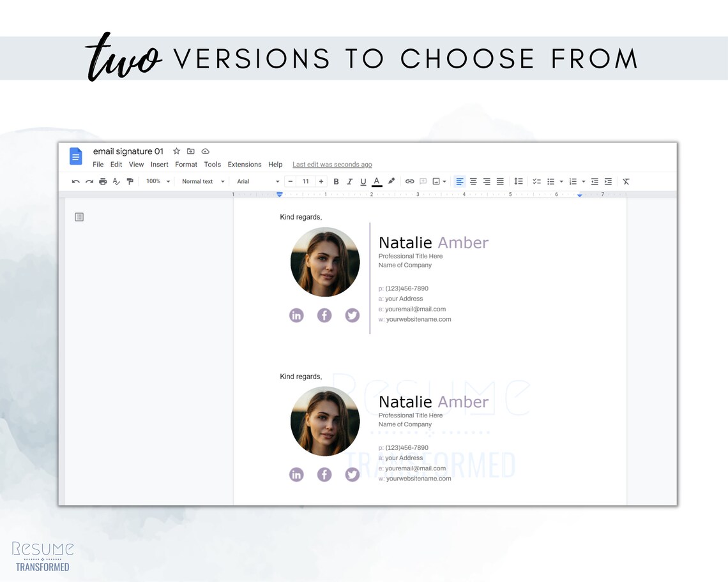Image resolution: width=728 pixels, height=582 pixels.
Task: Open spelling and grammar check icon
Action: [116, 181]
